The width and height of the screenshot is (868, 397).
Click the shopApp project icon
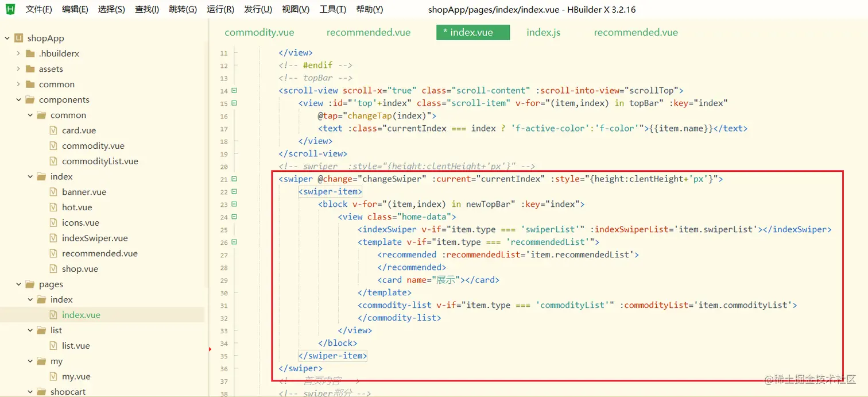click(18, 38)
